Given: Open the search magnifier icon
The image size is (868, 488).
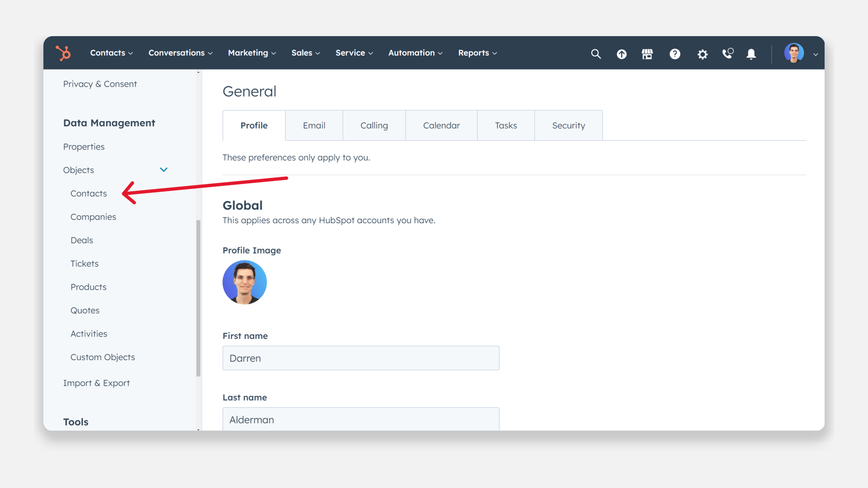Looking at the screenshot, I should (x=596, y=54).
